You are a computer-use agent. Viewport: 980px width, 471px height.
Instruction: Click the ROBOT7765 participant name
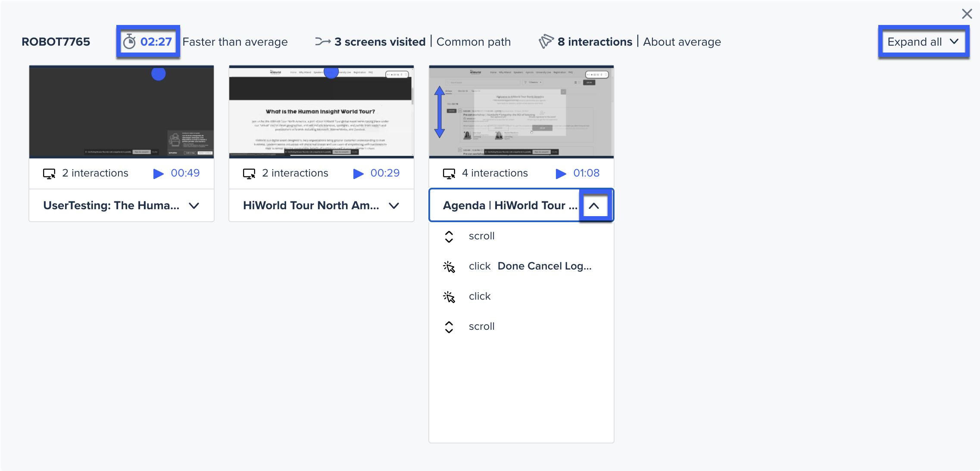click(x=56, y=42)
